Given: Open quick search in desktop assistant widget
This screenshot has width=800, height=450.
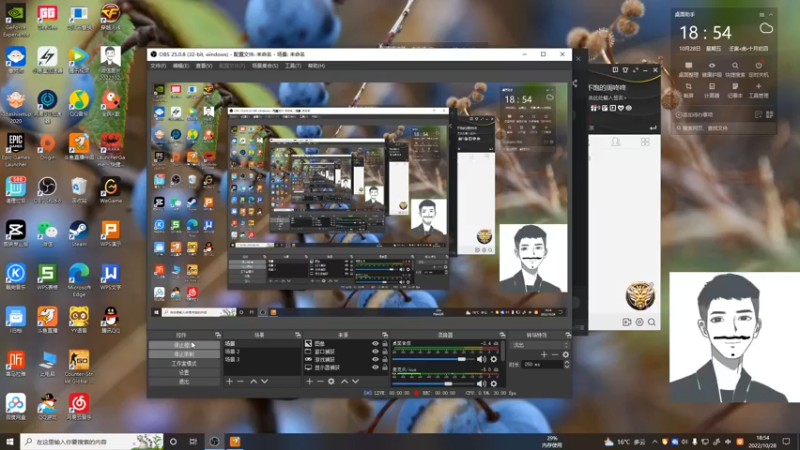Looking at the screenshot, I should tap(735, 69).
